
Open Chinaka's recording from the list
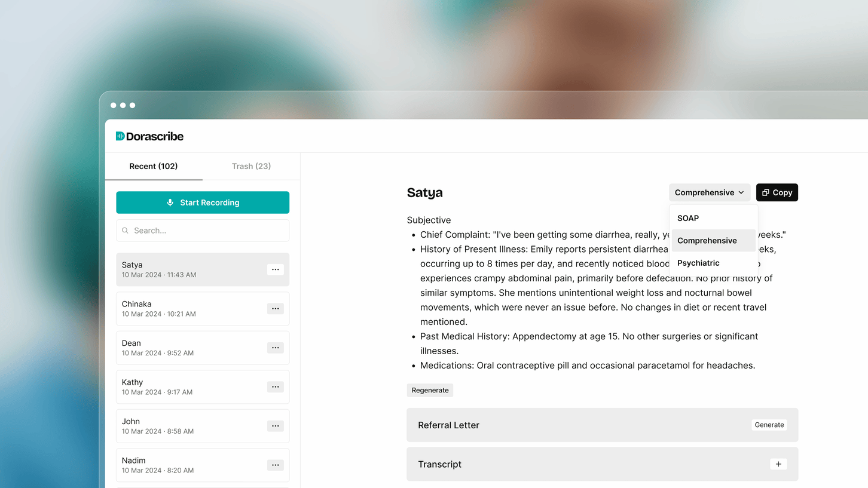[203, 309]
